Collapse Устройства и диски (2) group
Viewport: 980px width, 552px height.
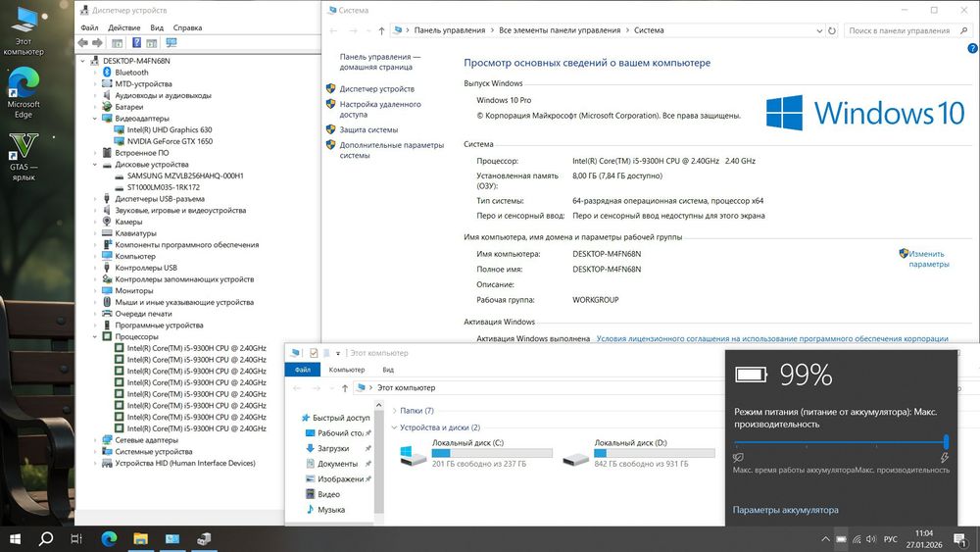pos(394,427)
